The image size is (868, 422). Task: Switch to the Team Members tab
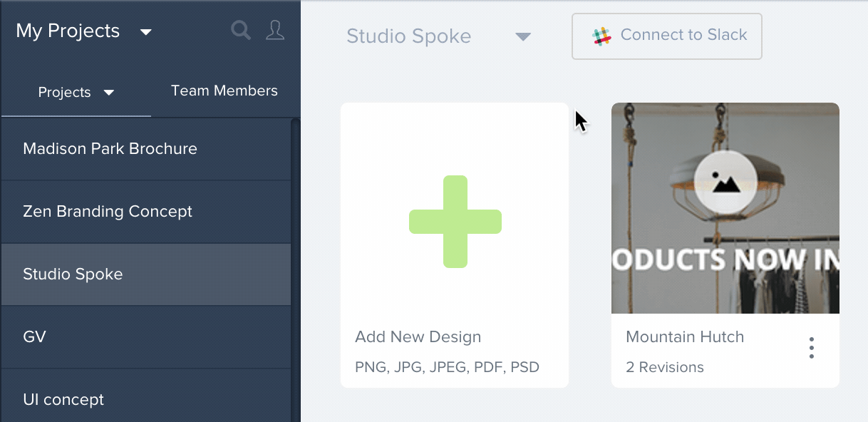point(224,91)
